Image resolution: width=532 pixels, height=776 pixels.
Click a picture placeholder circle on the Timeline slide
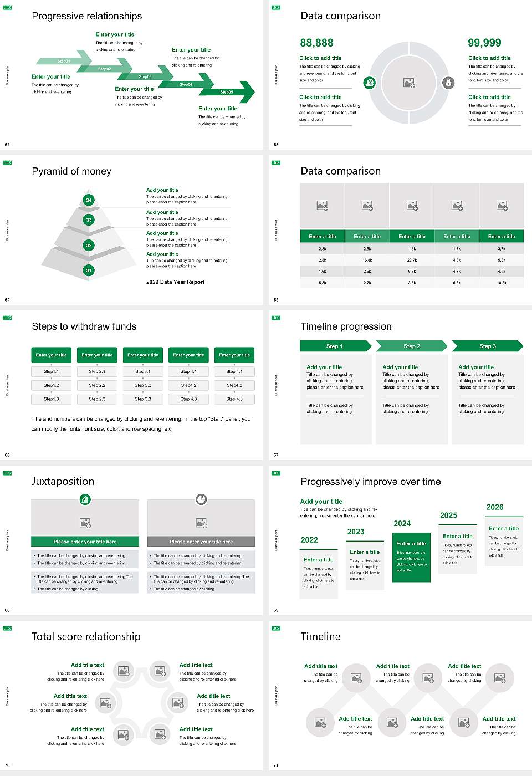tap(357, 678)
